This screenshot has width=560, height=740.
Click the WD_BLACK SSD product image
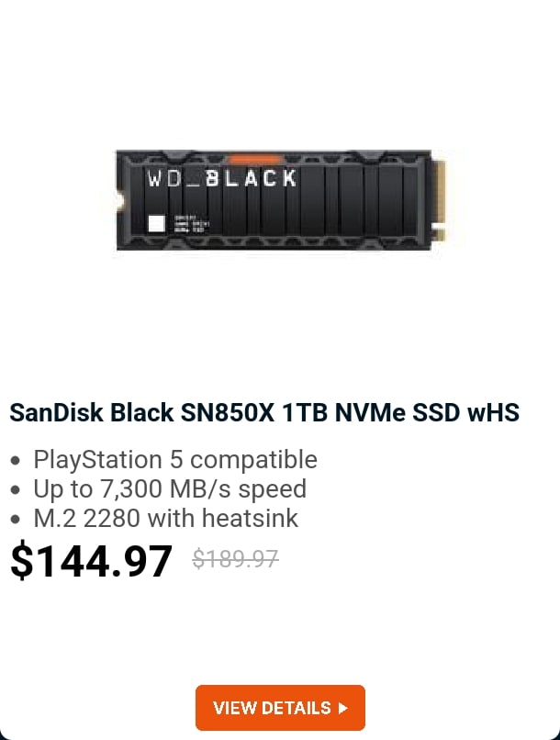coord(280,200)
